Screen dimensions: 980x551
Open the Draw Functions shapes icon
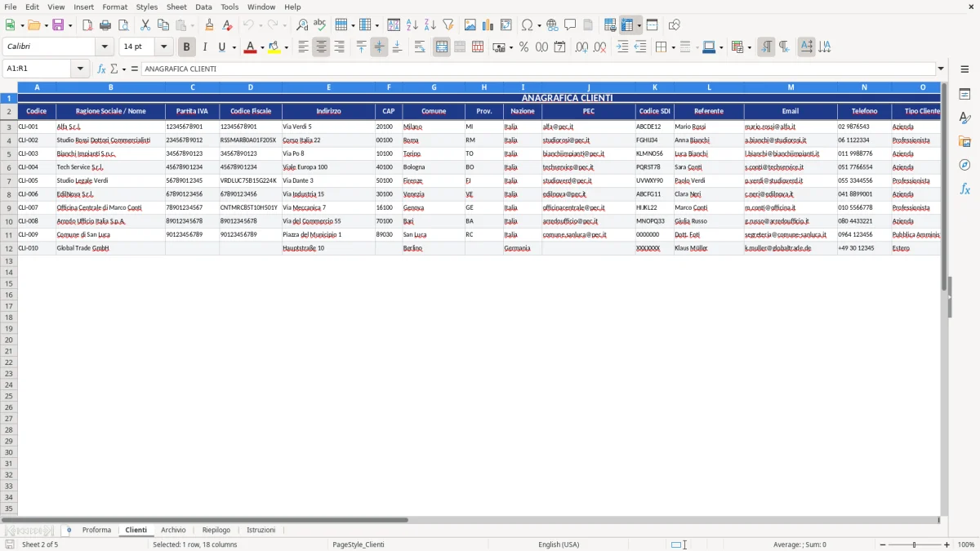675,25
